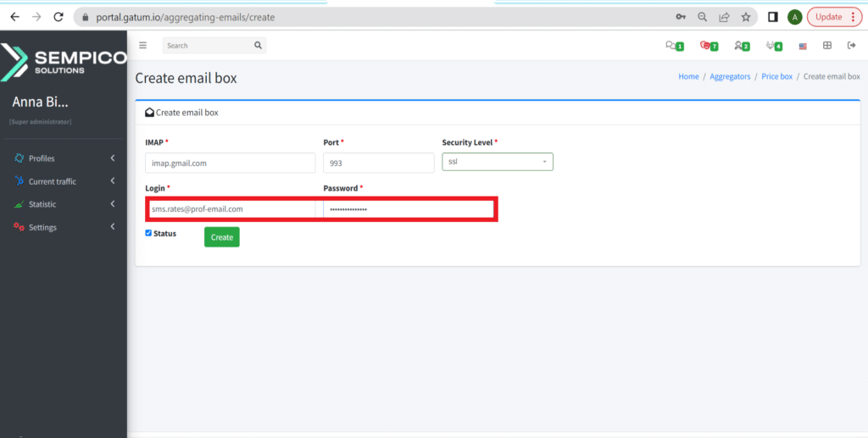Toggle the Status checkbox
868x438 pixels.
[x=148, y=233]
